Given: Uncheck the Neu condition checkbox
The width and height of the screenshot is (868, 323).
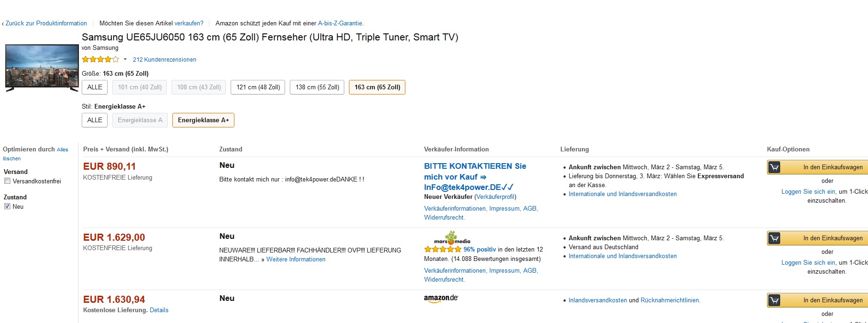Looking at the screenshot, I should (7, 206).
